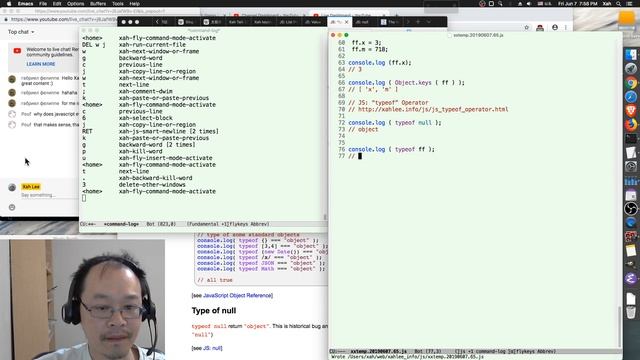Click "xxtemp.20190607.65.js" in right mode line
The height and width of the screenshot is (360, 640).
pos(378,351)
